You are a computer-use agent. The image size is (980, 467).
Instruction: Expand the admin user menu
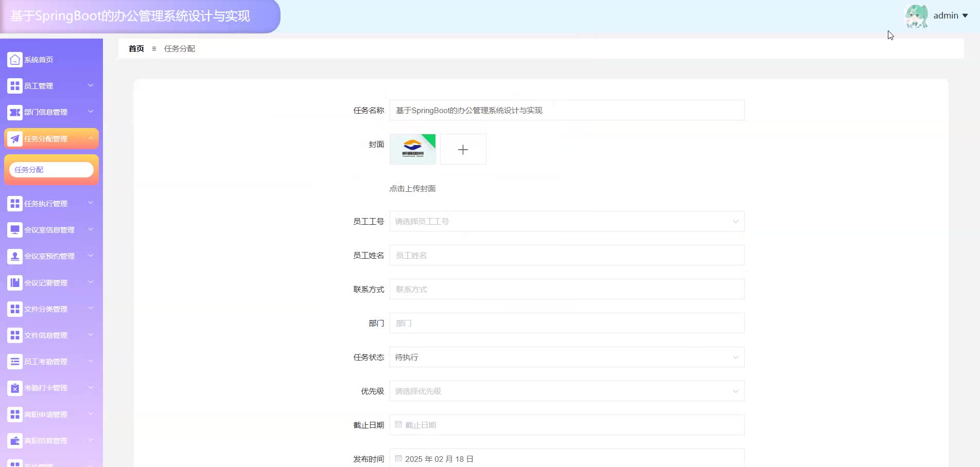coord(950,15)
